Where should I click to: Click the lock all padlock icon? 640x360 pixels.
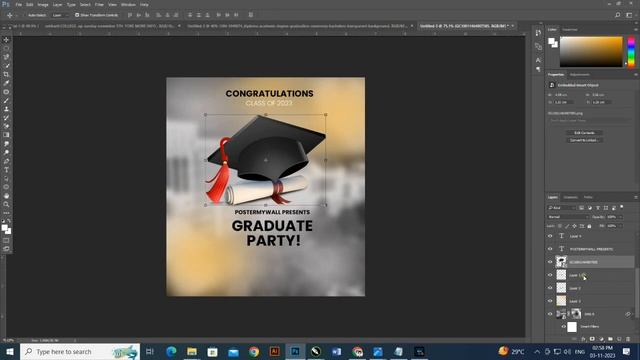(589, 226)
